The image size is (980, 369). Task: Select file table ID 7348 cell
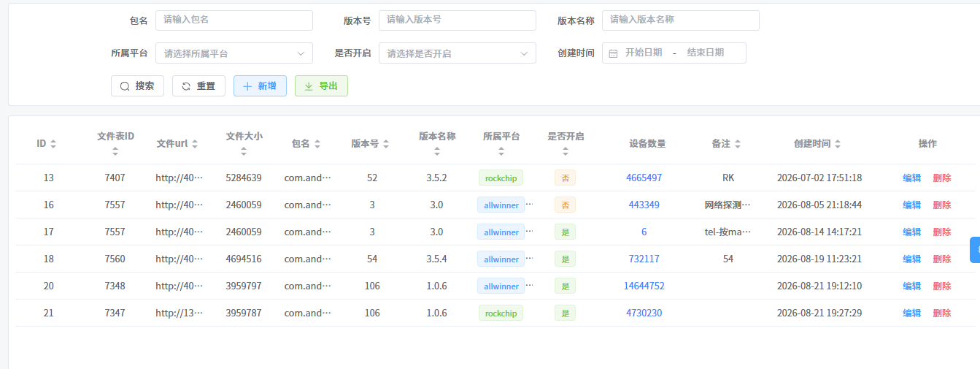(x=115, y=286)
